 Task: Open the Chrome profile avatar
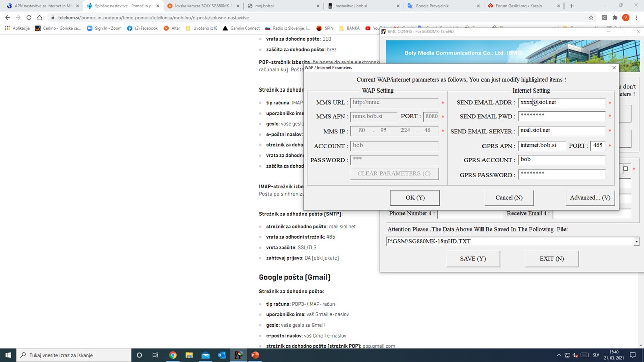pyautogui.click(x=626, y=17)
